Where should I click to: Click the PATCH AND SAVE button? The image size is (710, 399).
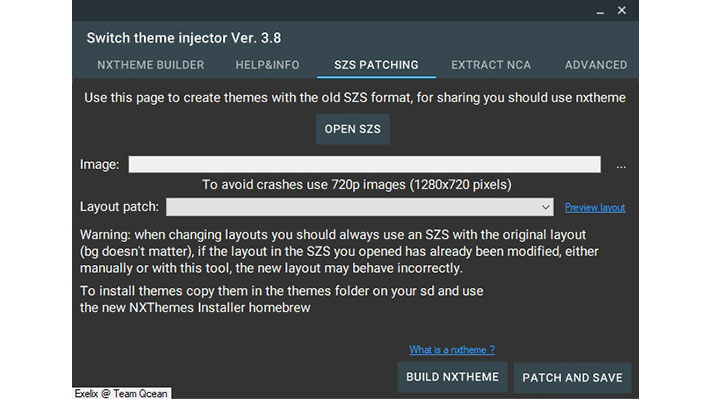(x=572, y=378)
